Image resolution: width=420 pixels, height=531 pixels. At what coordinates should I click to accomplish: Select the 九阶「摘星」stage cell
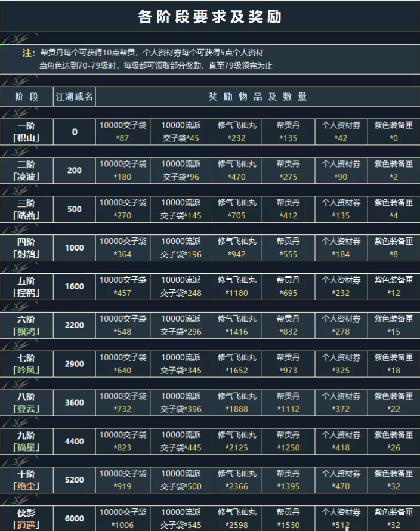26,442
